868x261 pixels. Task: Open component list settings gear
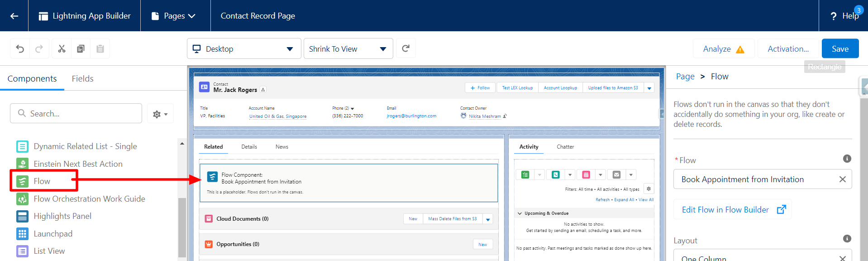160,114
